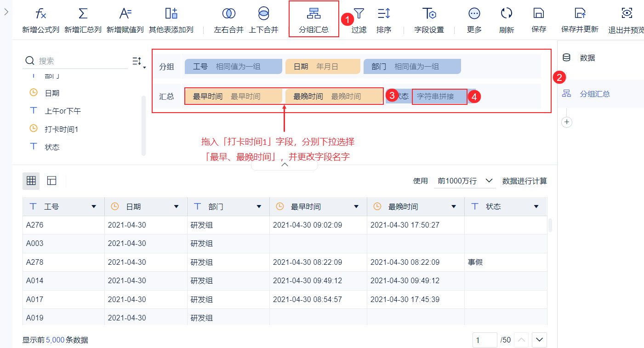Viewport: 644px width, 348px height.
Task: Open the 工号 group chip dropdown
Action: pos(233,66)
